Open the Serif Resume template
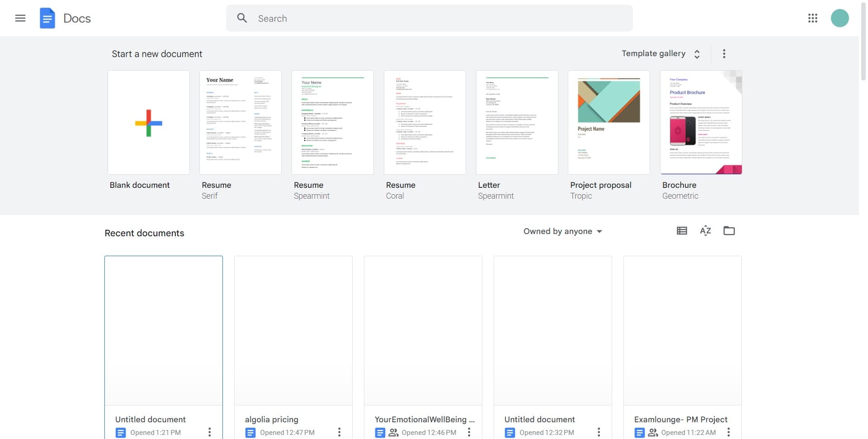The image size is (868, 439). point(240,122)
